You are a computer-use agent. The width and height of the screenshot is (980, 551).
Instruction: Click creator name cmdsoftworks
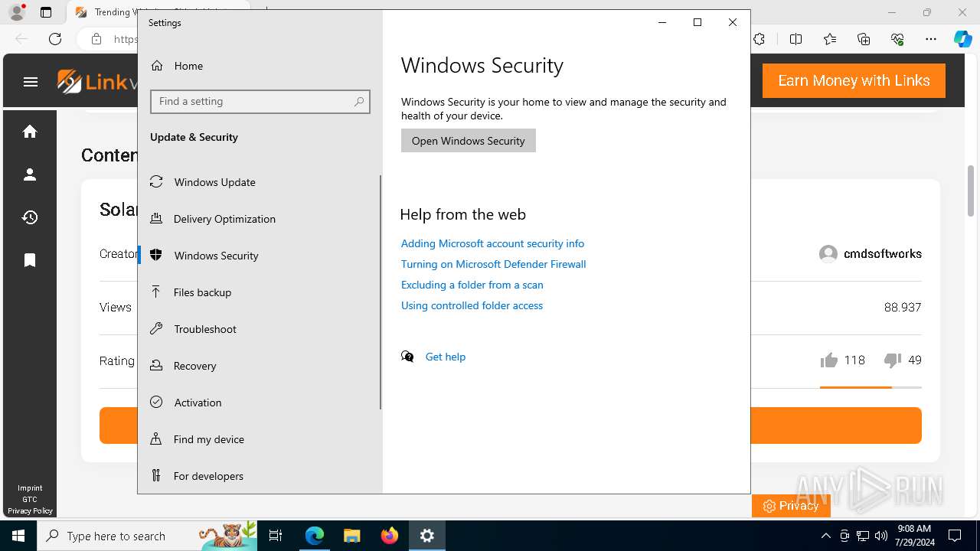(882, 253)
